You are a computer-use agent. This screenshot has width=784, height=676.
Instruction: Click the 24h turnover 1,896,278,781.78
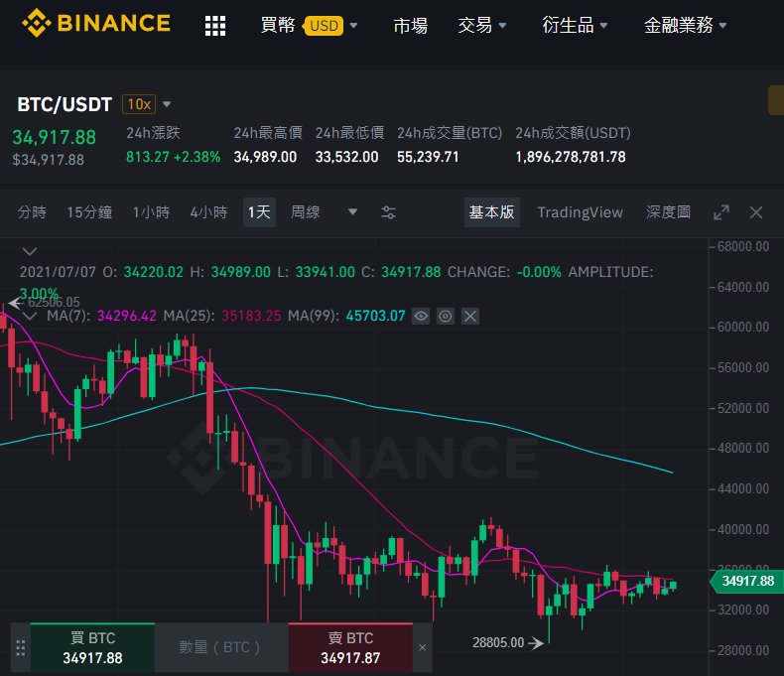[x=571, y=157]
